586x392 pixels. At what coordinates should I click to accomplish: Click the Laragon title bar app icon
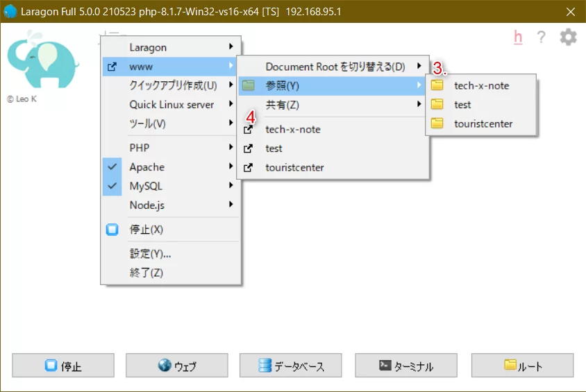click(x=10, y=12)
